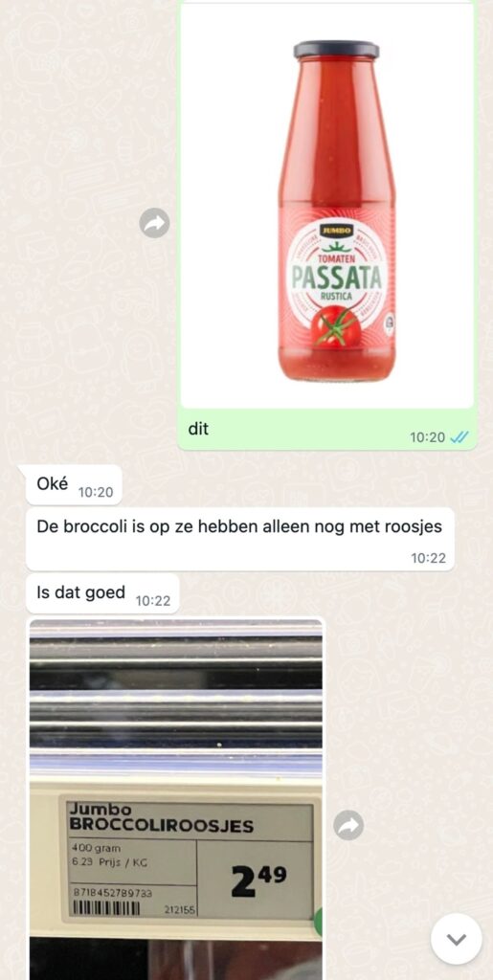Click the 10:22 timestamp on the broccoli message
The width and height of the screenshot is (493, 980).
429,558
